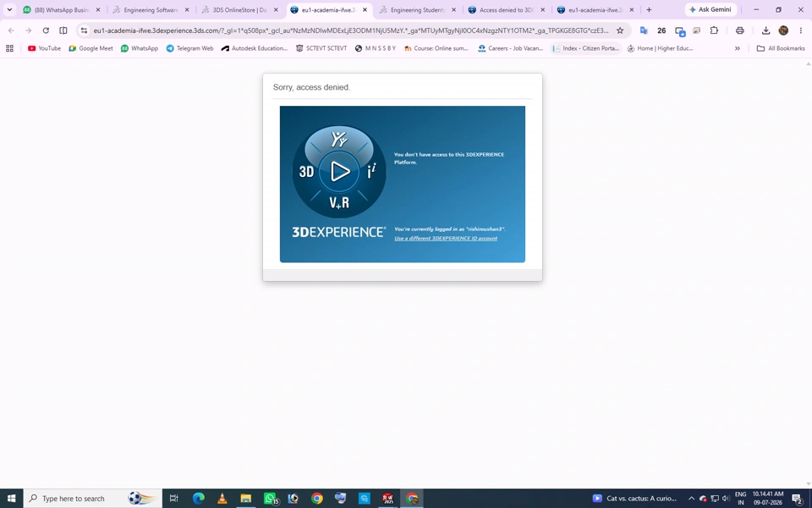This screenshot has height=508, width=812.
Task: Expand the tab search dropdown
Action: pyautogui.click(x=9, y=9)
